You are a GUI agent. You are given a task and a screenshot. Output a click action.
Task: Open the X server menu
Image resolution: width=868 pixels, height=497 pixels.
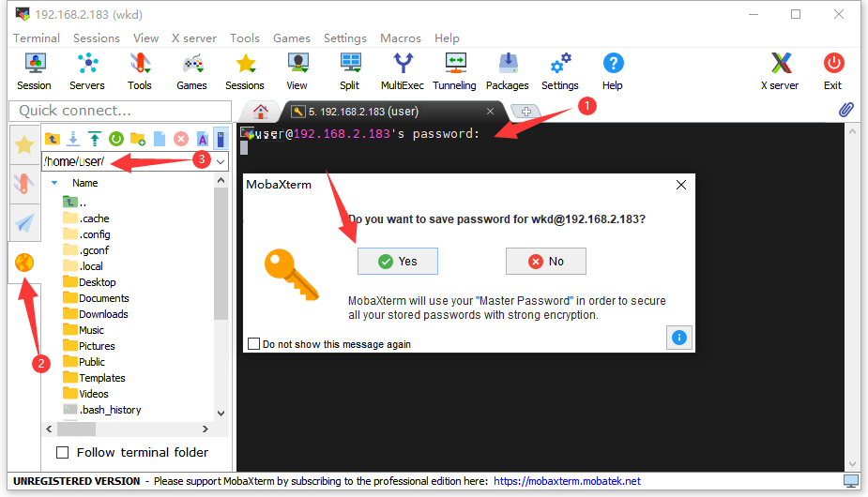(193, 38)
